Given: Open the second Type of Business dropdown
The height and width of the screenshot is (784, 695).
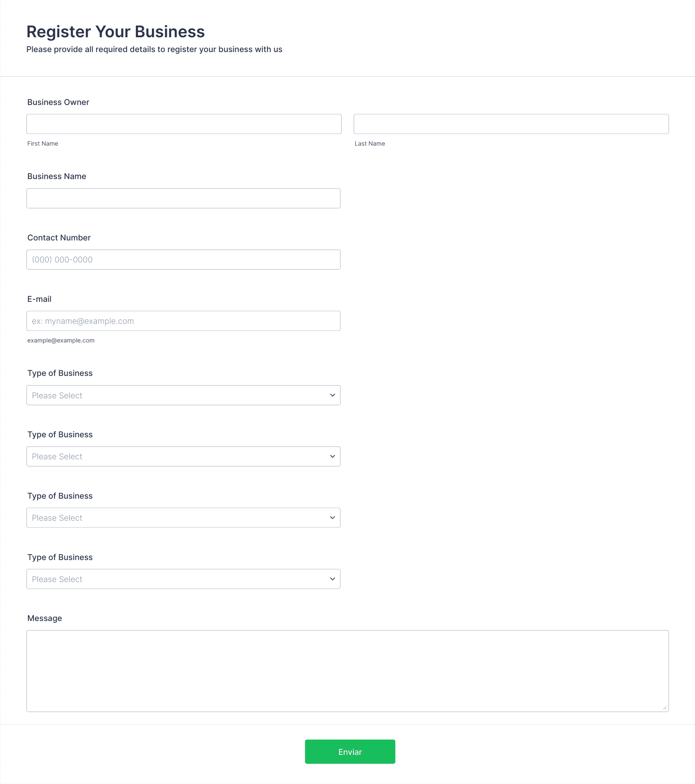Looking at the screenshot, I should coord(183,456).
